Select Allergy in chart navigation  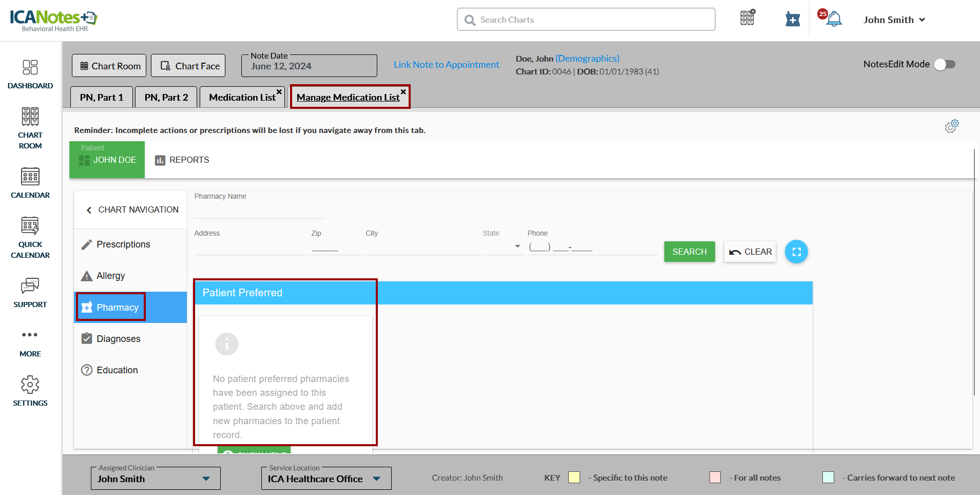tap(110, 276)
